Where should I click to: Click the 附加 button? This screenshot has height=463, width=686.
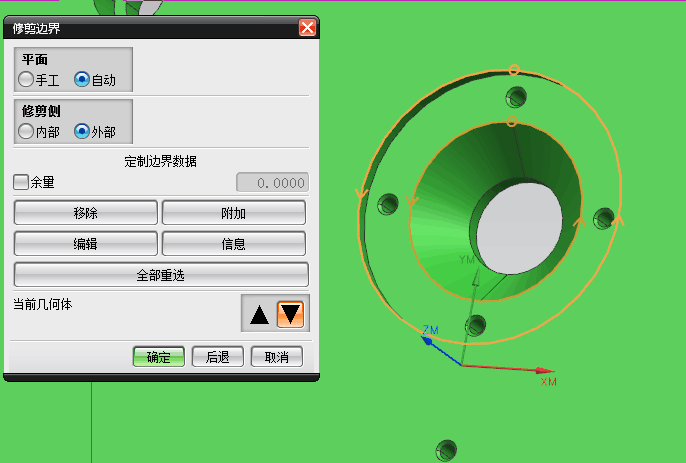(x=234, y=213)
